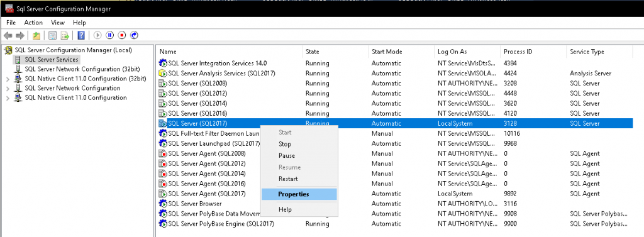Click the SQL Server Browser service icon

click(163, 204)
